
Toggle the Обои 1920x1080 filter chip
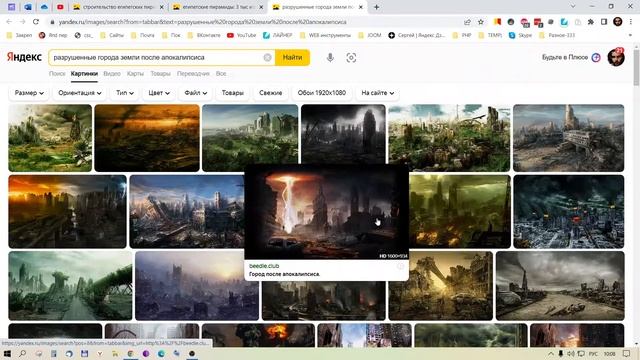tap(322, 93)
